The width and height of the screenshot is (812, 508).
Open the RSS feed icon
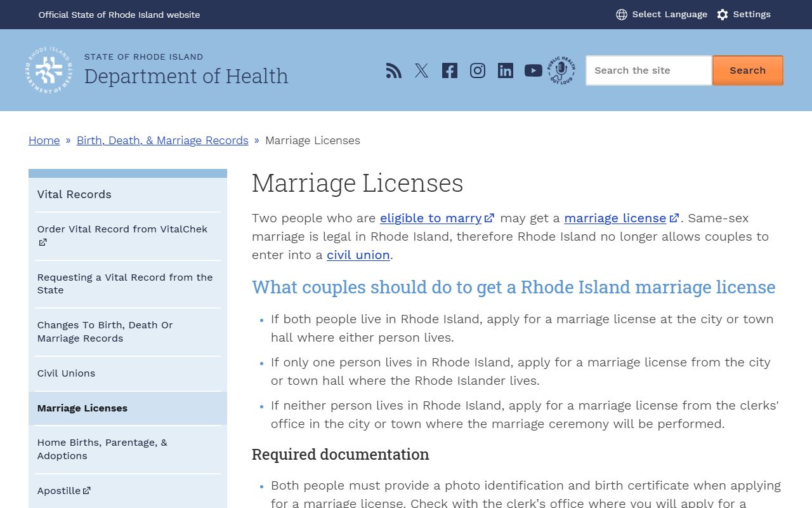[394, 70]
